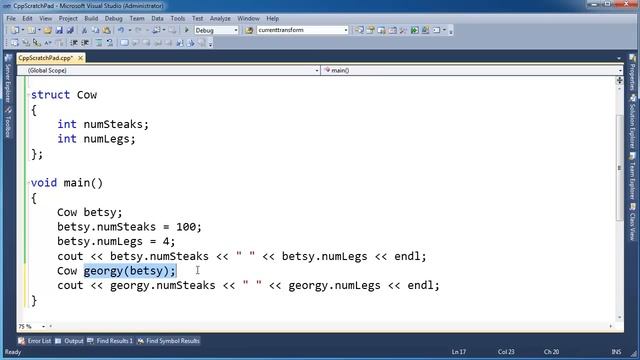Open the Find Results 1 tab
Image resolution: width=640 pixels, height=360 pixels.
pyautogui.click(x=110, y=341)
